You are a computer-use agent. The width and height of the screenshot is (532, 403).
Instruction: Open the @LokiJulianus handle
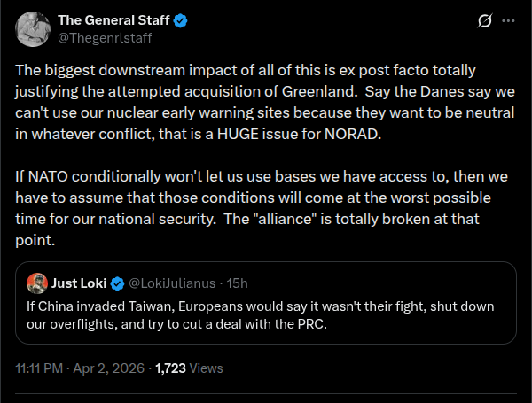click(174, 283)
